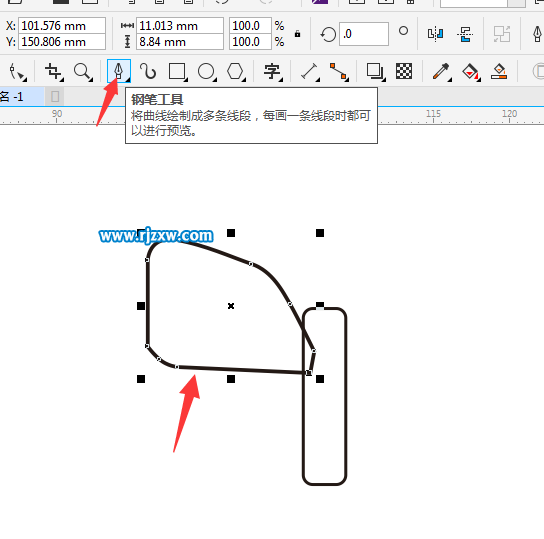Click the mirror vertically button

click(465, 34)
